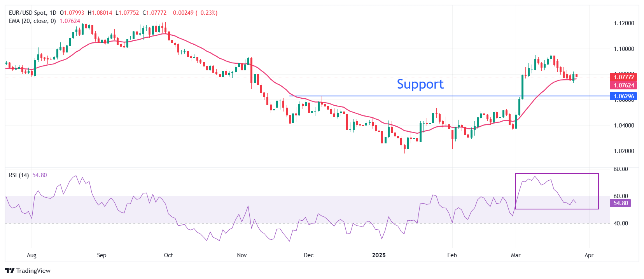Click the blue Support text annotation

click(420, 84)
